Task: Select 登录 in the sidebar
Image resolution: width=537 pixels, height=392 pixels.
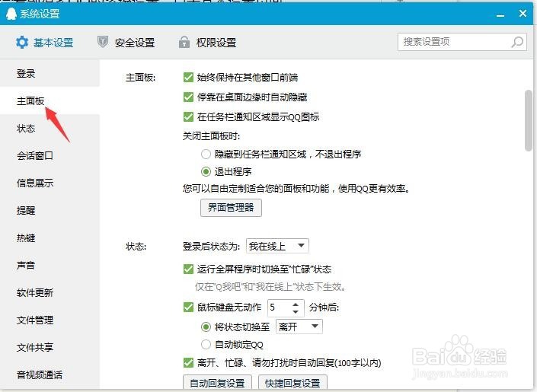Action: 50,73
